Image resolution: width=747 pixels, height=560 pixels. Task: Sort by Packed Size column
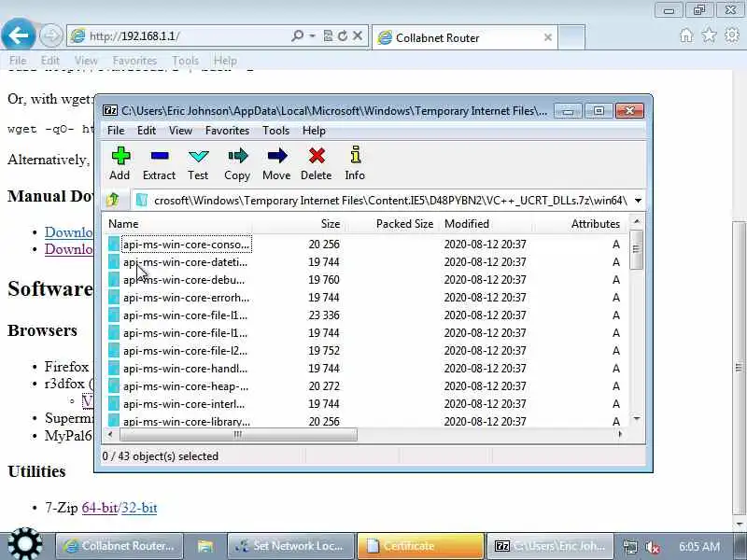coord(391,224)
